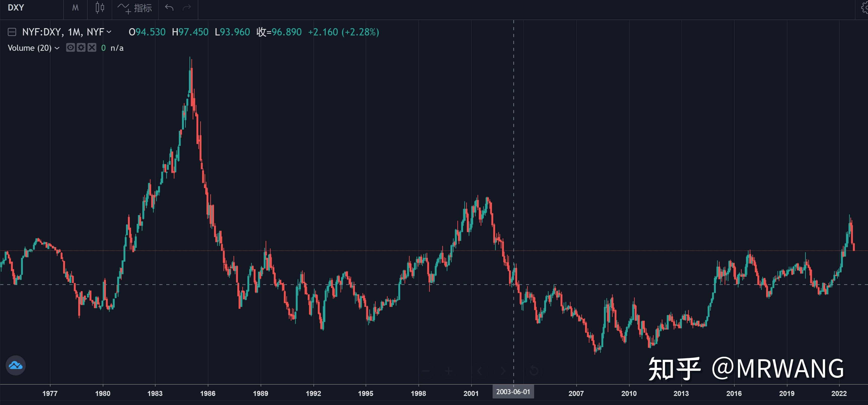This screenshot has width=868, height=405.
Task: Redo the chart action
Action: 187,8
